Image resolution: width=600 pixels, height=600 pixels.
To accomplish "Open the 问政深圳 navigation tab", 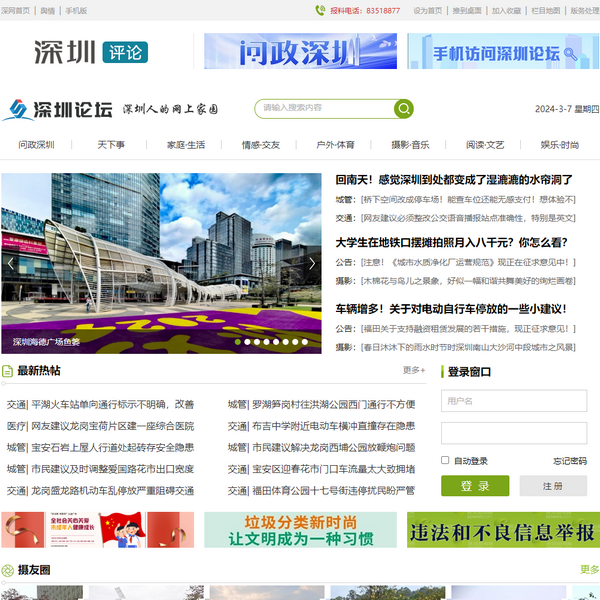I will (36, 145).
